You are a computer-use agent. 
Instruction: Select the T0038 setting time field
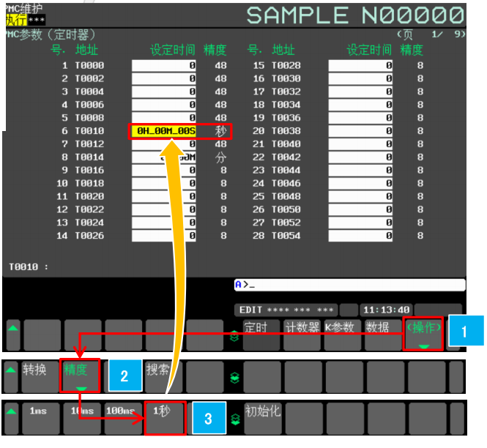pyautogui.click(x=360, y=131)
